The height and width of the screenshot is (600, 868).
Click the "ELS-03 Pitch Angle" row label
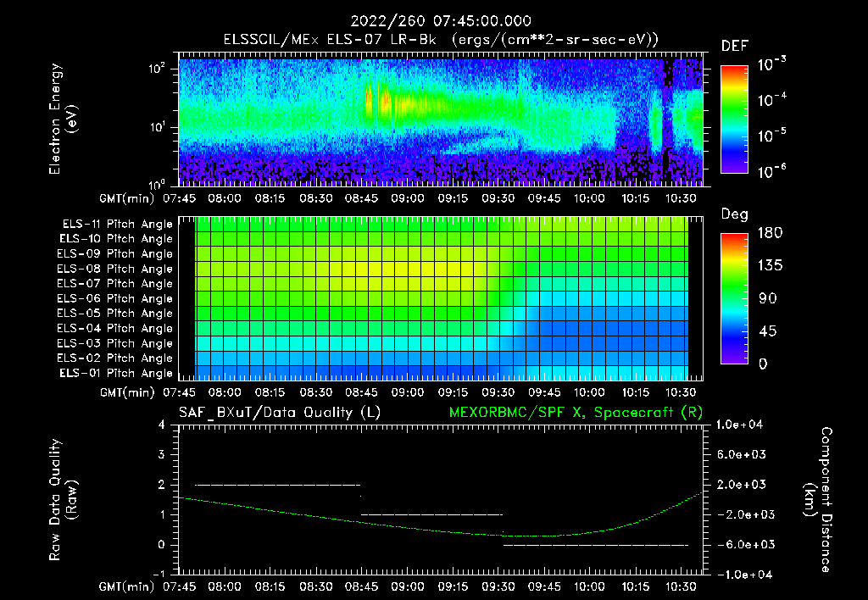pos(115,343)
